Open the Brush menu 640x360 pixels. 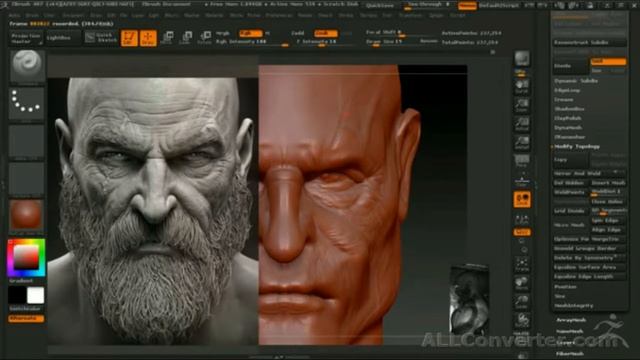click(x=32, y=16)
